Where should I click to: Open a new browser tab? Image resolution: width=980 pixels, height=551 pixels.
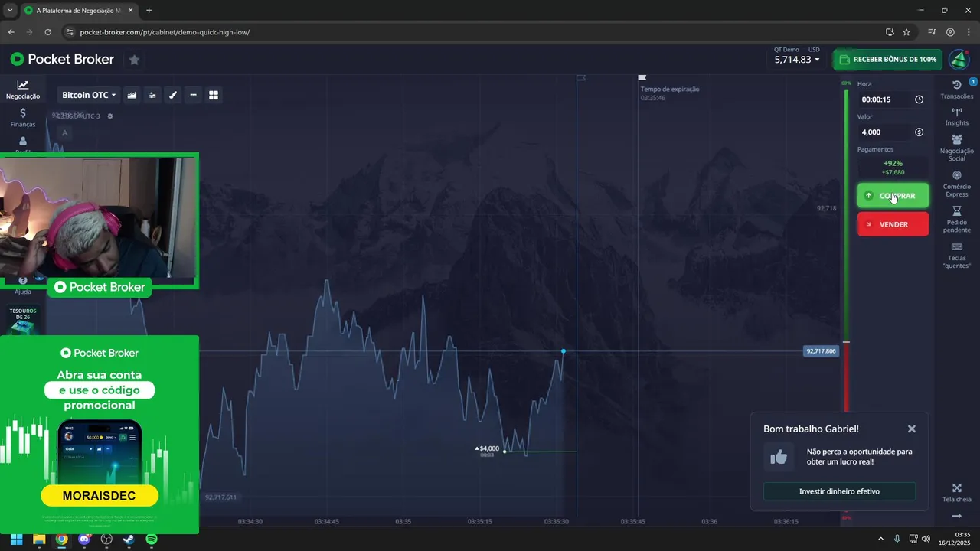(x=149, y=11)
